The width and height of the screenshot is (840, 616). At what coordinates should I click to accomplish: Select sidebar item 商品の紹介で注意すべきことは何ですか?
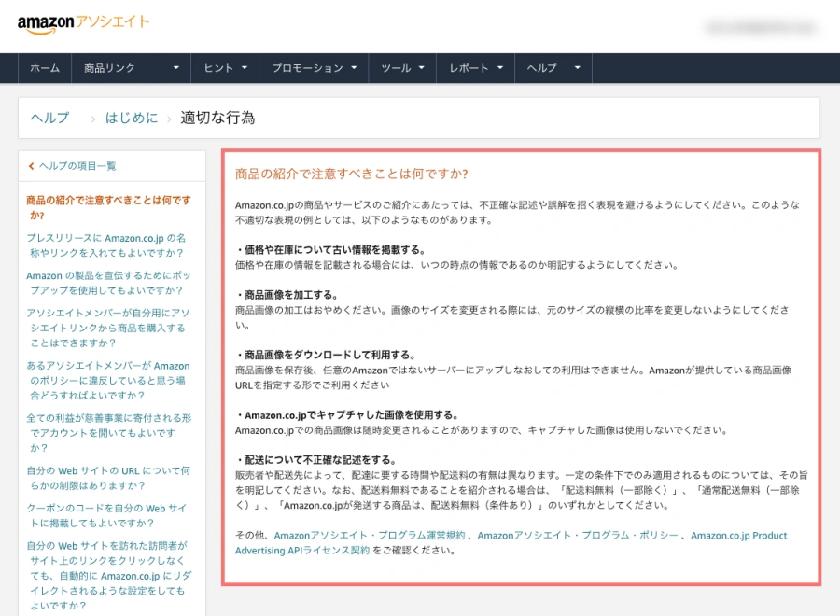[x=108, y=207]
